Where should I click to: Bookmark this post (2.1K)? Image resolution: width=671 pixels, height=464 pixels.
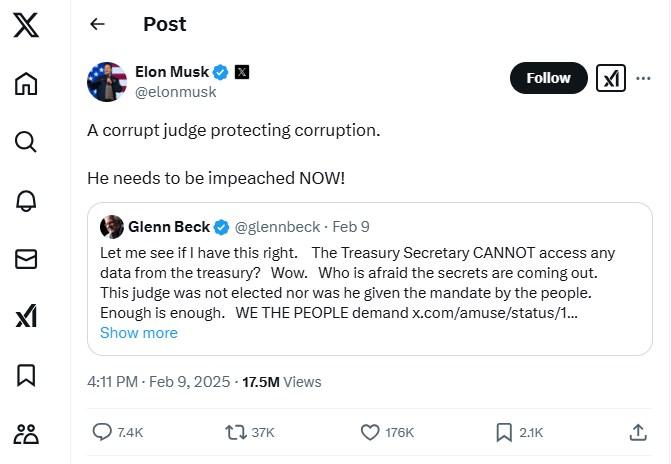tap(505, 432)
